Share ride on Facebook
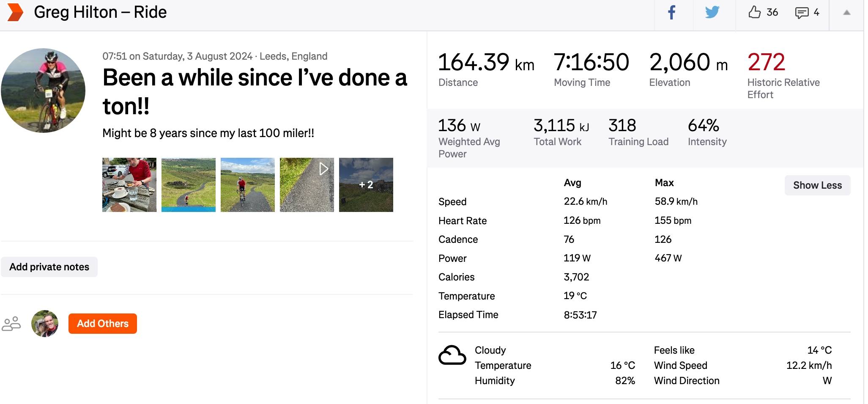The width and height of the screenshot is (868, 404). click(x=672, y=12)
